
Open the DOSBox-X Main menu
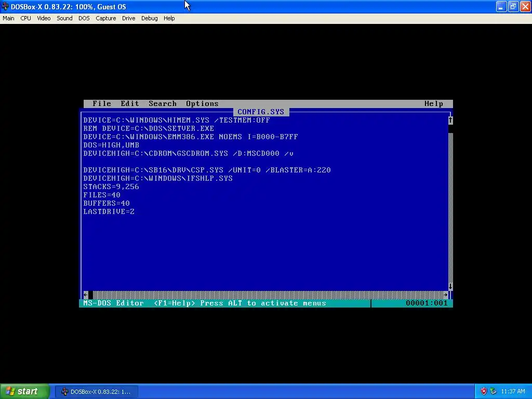8,18
